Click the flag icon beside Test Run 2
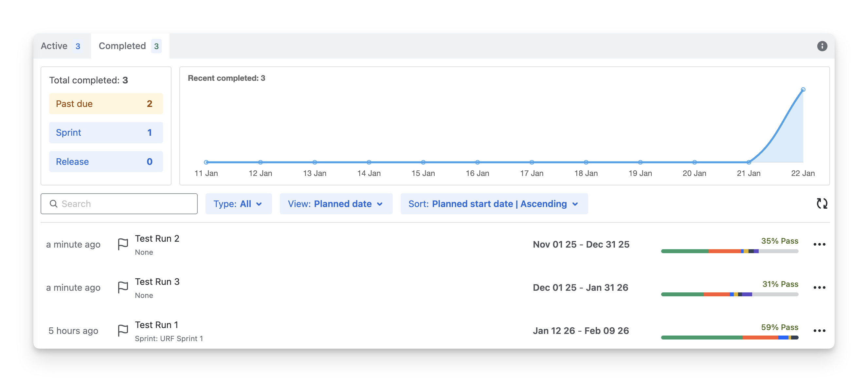The image size is (868, 382). click(123, 244)
